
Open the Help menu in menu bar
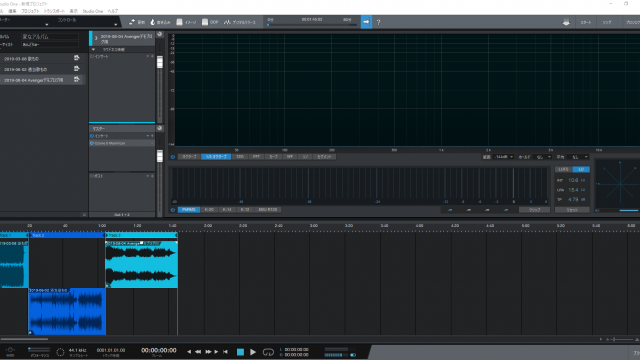click(x=113, y=11)
